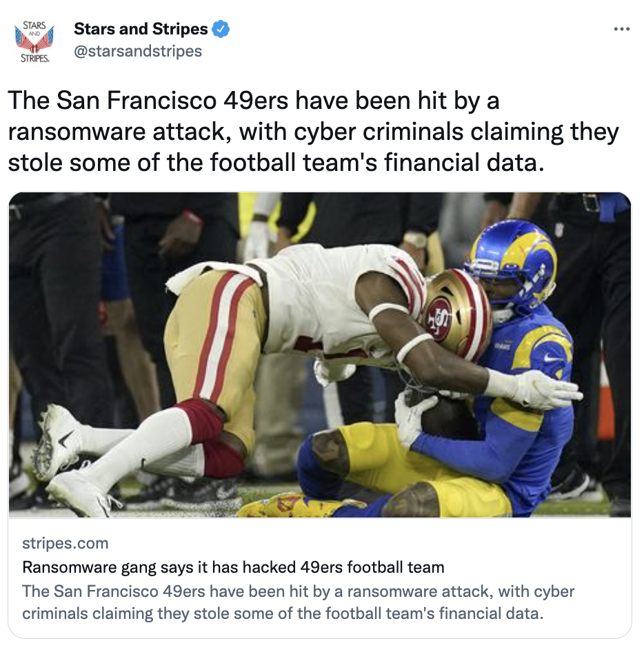Select the tweet text about ransomware attack

click(313, 132)
